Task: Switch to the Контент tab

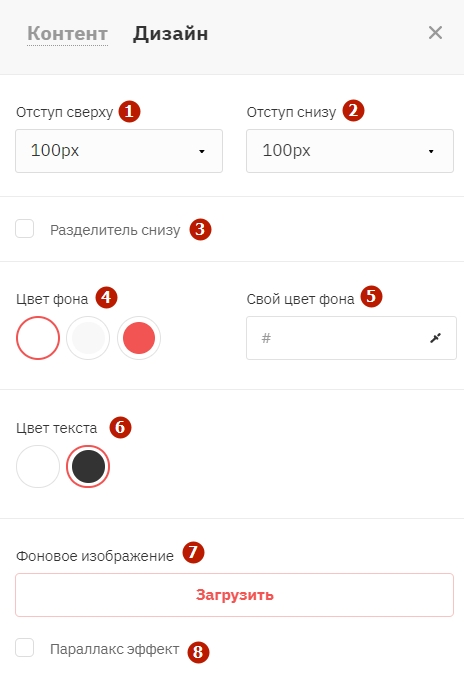Action: click(x=67, y=34)
